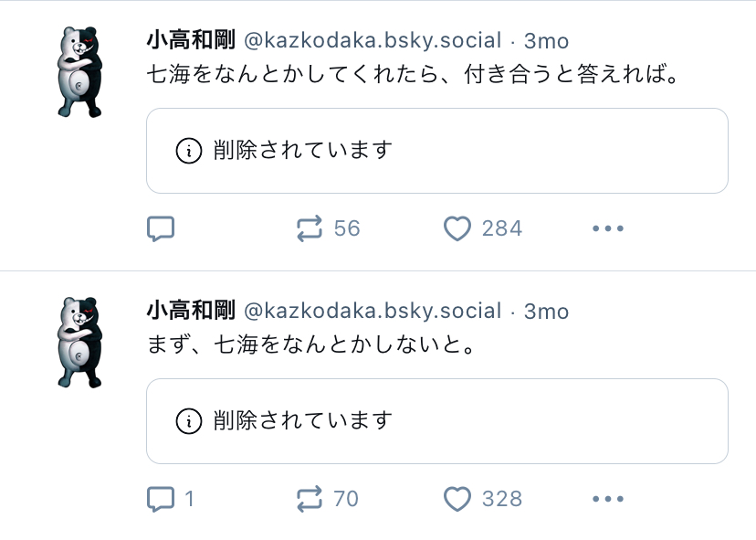The height and width of the screenshot is (540, 756).
Task: Click deleted quote box in first post
Action: (x=436, y=151)
